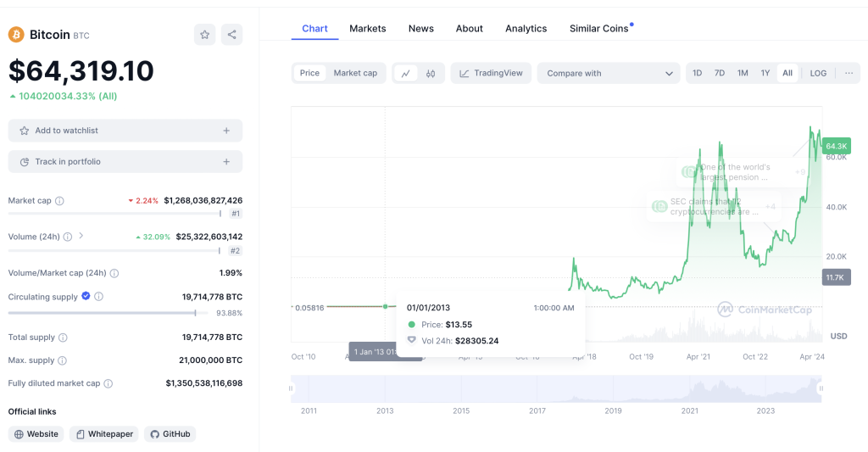Open the GitHub link
Image resolution: width=868 pixels, height=452 pixels.
coord(170,434)
